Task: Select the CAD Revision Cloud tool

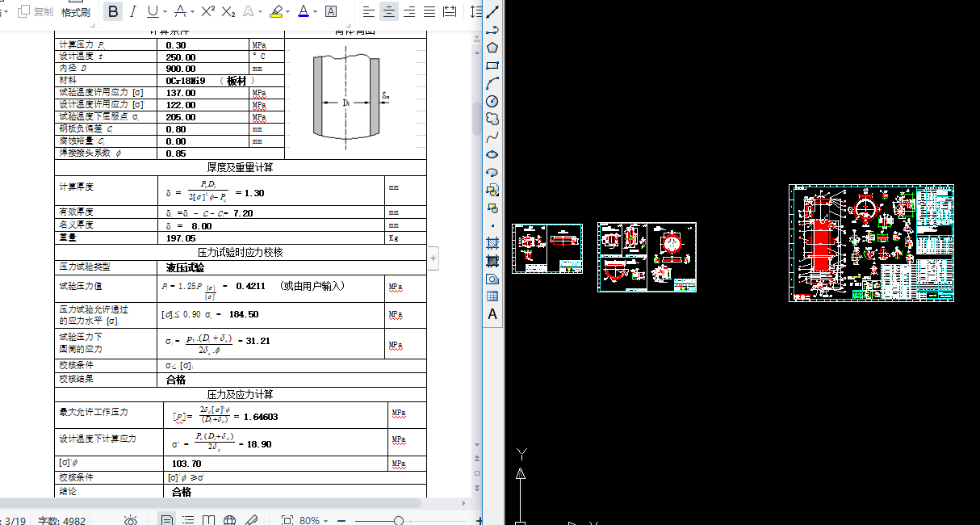Action: click(492, 119)
